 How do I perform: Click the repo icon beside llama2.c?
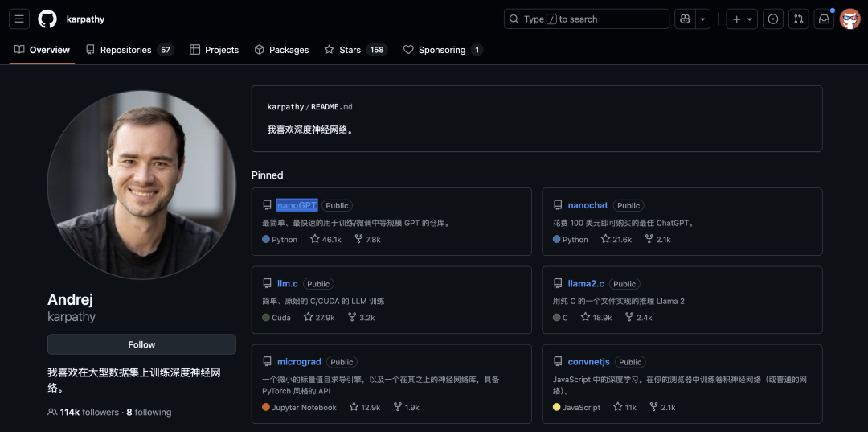pyautogui.click(x=558, y=283)
